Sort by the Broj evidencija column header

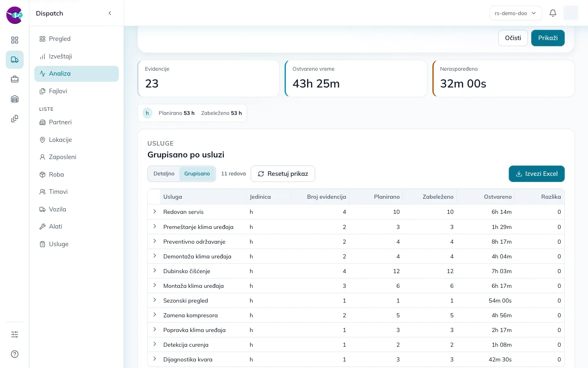(320, 197)
